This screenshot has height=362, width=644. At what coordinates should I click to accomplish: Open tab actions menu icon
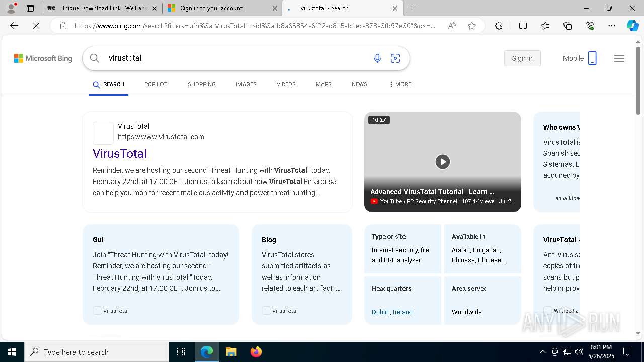tap(30, 8)
